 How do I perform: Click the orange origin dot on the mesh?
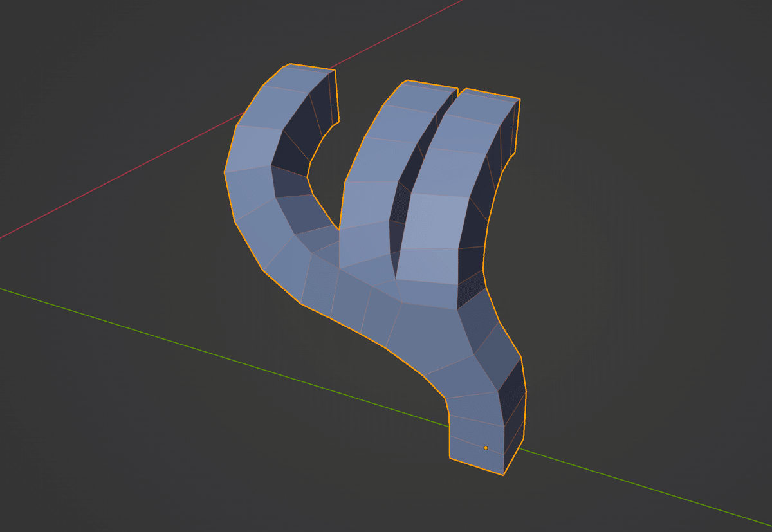click(486, 448)
